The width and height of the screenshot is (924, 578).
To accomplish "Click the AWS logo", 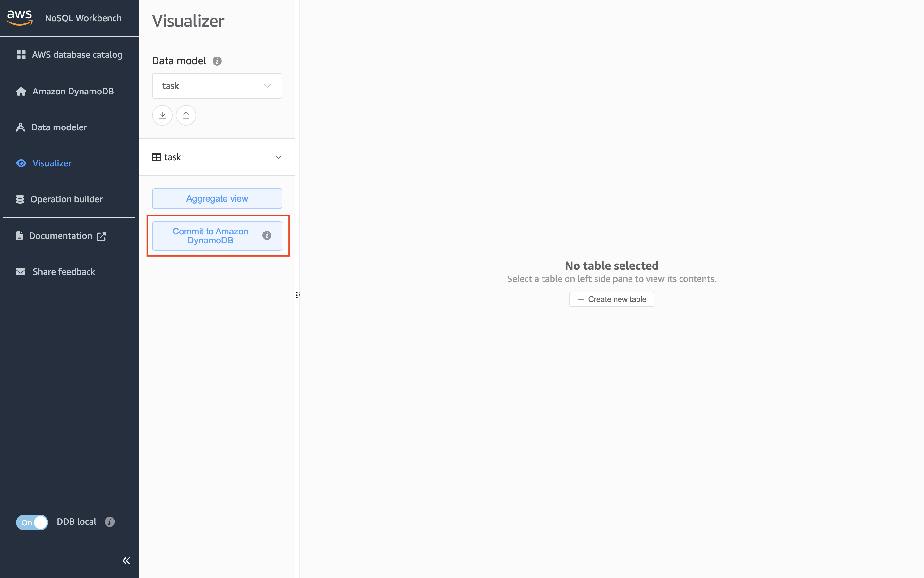I will tap(20, 18).
